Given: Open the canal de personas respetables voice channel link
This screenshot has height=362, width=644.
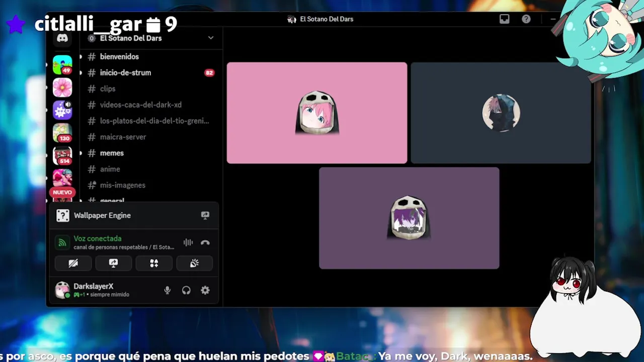Looking at the screenshot, I should [x=124, y=247].
